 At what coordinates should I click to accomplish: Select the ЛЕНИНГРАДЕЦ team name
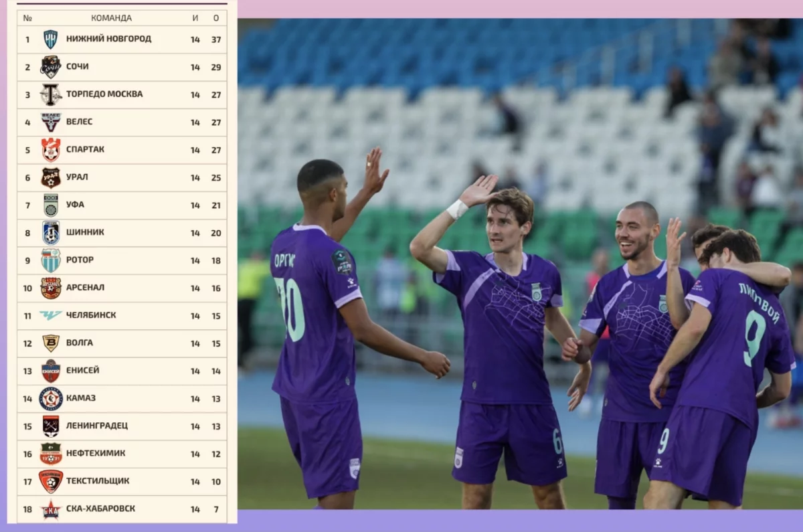[x=97, y=425]
